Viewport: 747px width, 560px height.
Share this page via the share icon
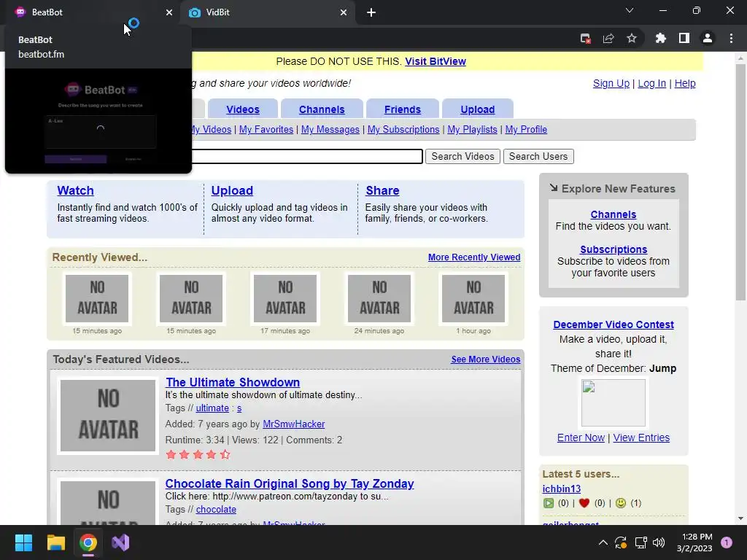click(x=608, y=39)
